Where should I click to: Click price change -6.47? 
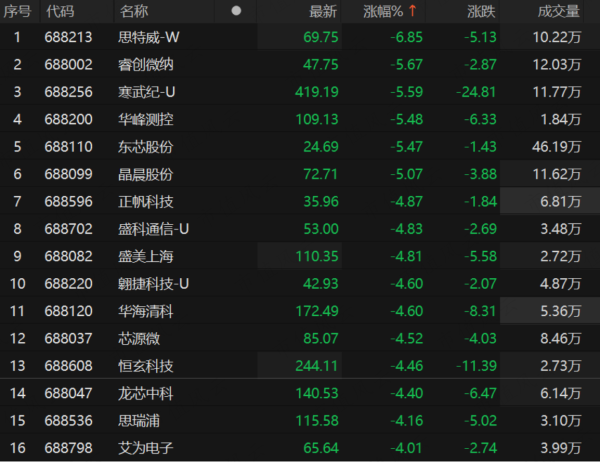coord(480,393)
